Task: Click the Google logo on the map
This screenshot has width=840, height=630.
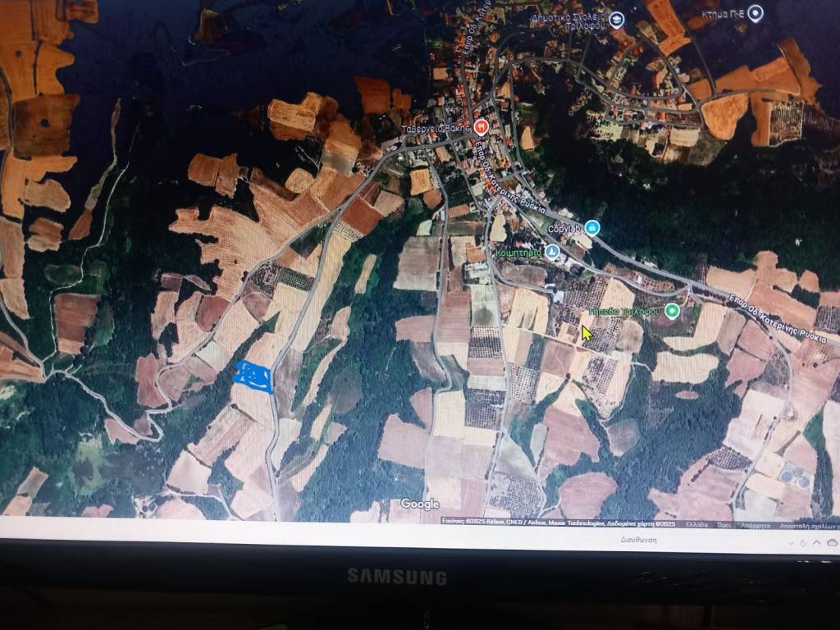Action: (419, 504)
